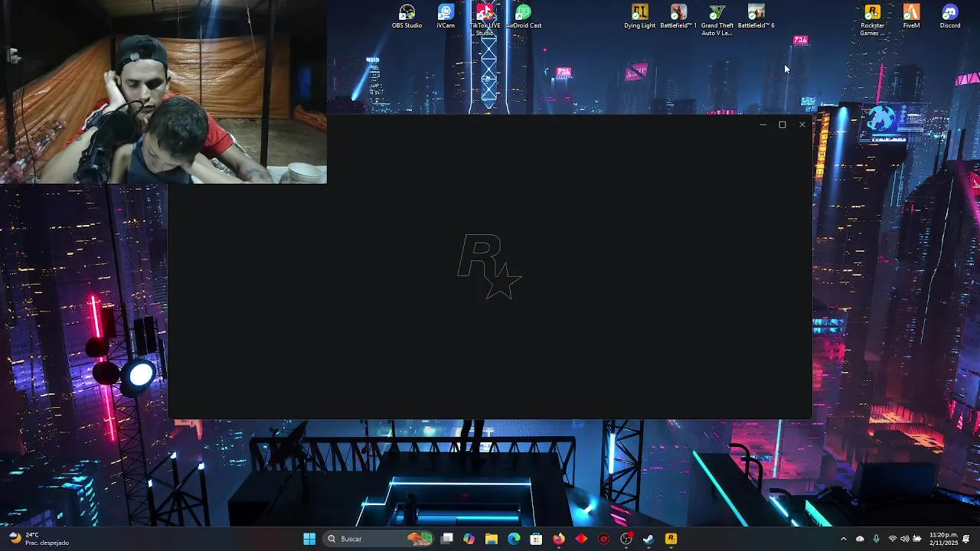
Task: Launch Copilot from the taskbar
Action: 469,539
